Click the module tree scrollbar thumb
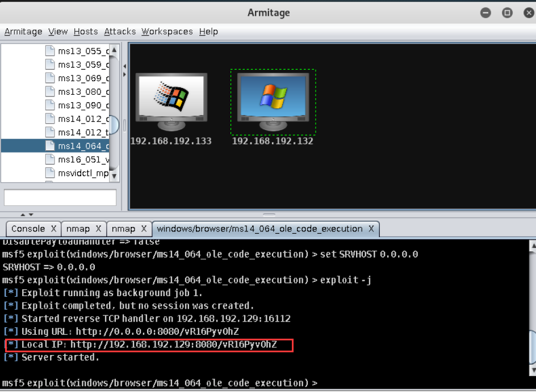This screenshot has width=536, height=392. 114,125
